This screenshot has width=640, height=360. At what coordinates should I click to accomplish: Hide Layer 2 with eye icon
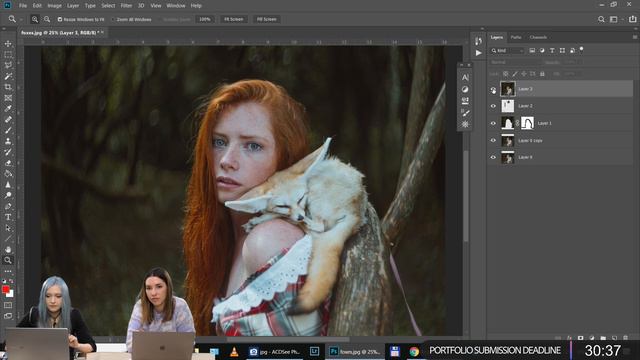[x=493, y=106]
